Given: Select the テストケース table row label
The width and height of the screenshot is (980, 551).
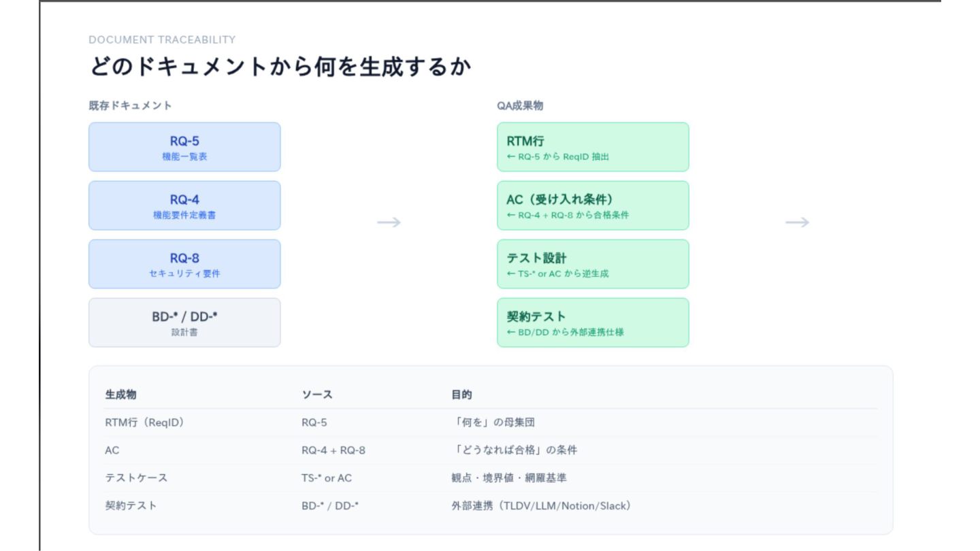Looking at the screenshot, I should click(136, 478).
